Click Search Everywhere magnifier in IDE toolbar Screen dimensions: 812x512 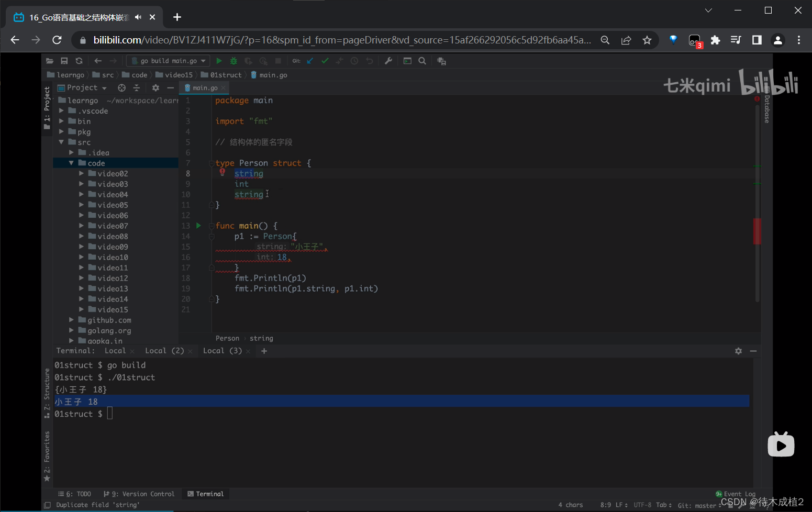coord(422,61)
